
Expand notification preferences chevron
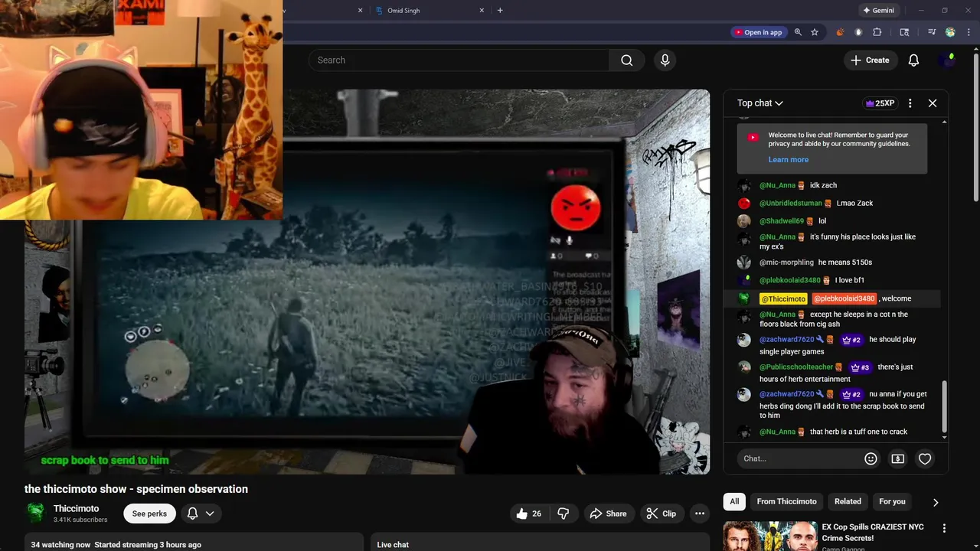pos(210,514)
